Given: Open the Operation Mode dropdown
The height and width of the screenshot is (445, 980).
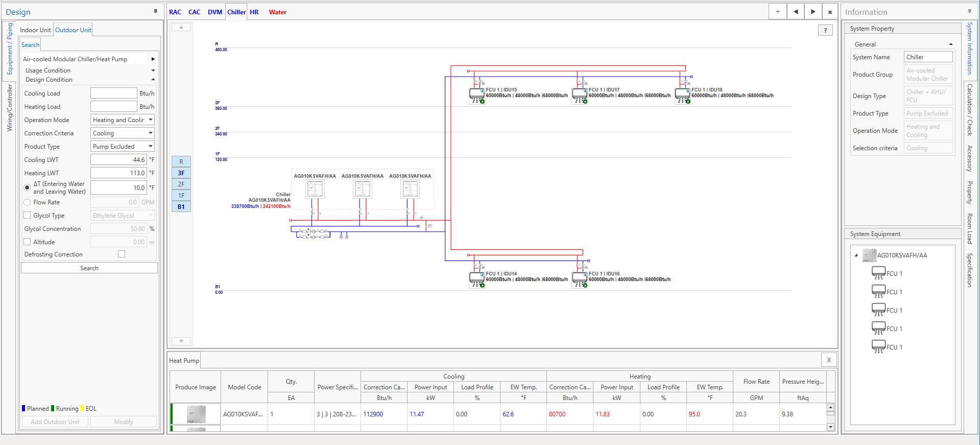Looking at the screenshot, I should point(123,120).
